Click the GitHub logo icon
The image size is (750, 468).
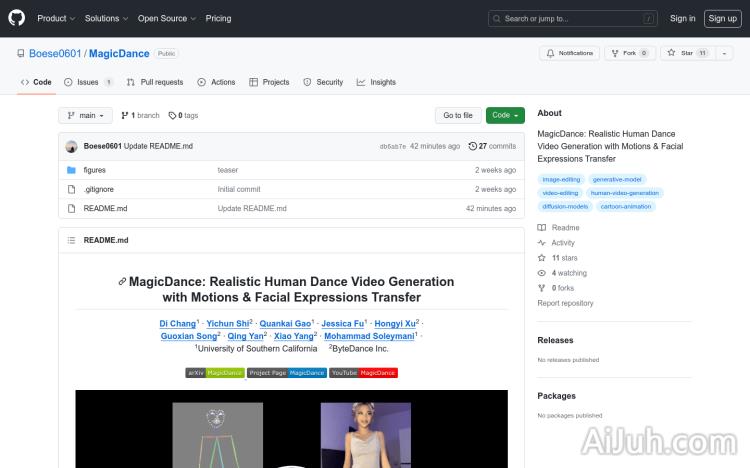(x=17, y=18)
